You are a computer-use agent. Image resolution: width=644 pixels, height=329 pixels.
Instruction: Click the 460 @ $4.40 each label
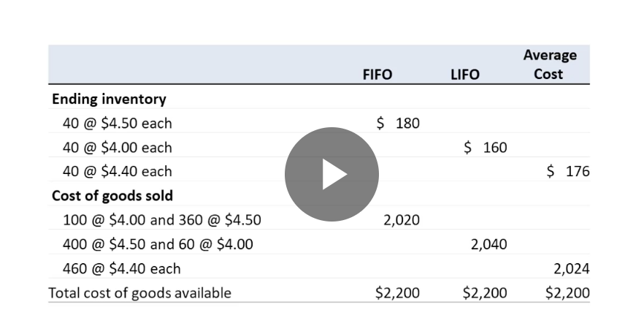pyautogui.click(x=121, y=268)
